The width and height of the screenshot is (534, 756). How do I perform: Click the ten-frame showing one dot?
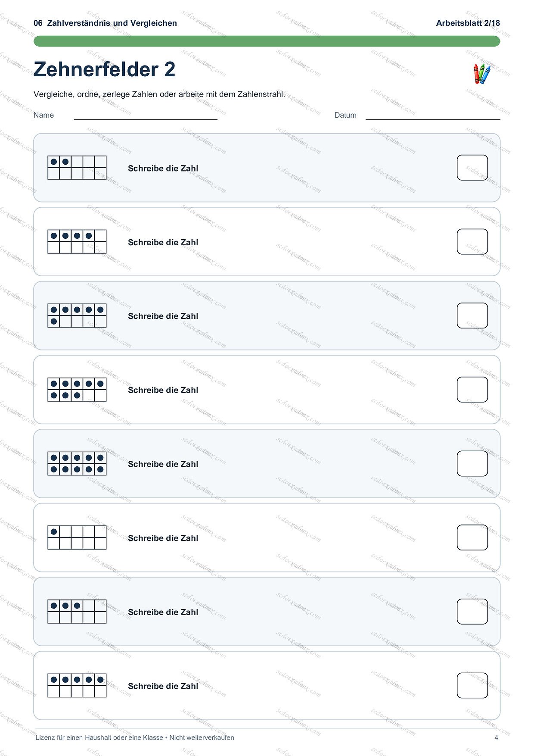click(x=77, y=537)
